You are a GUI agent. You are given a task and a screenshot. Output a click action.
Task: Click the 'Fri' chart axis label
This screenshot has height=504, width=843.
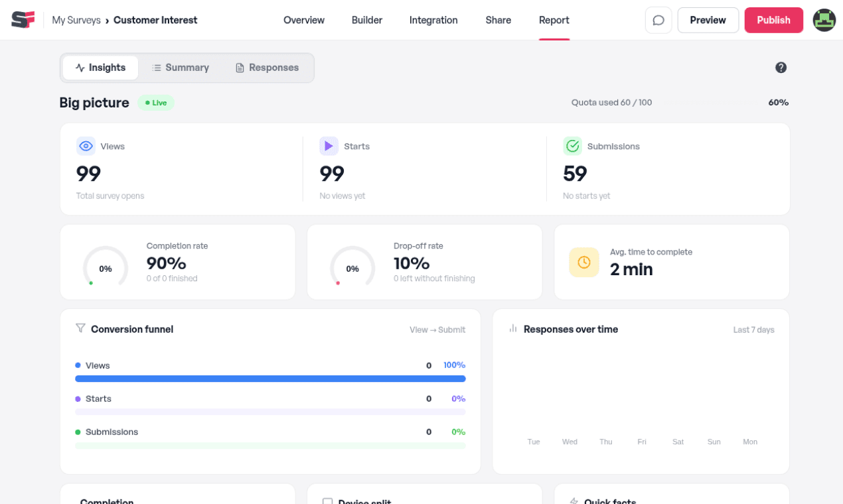pyautogui.click(x=642, y=442)
